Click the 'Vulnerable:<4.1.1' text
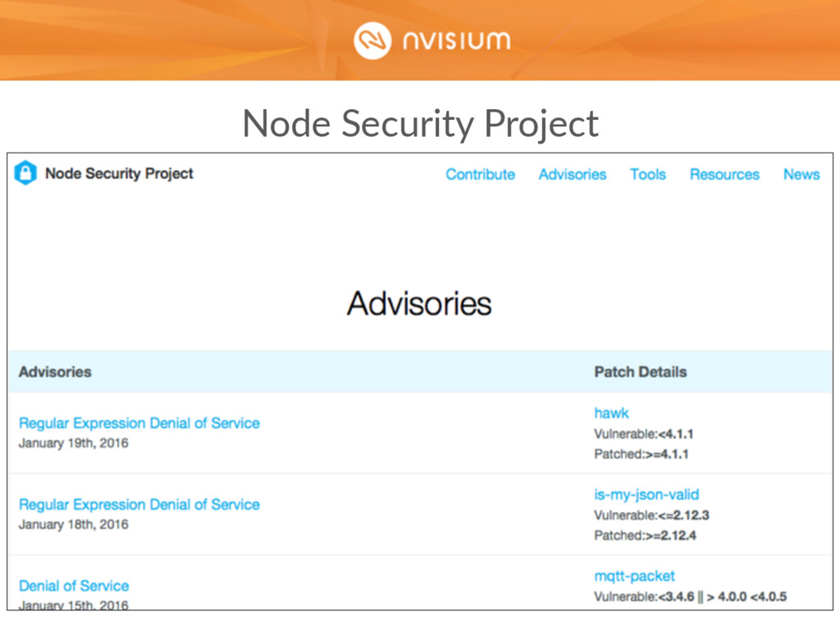Image resolution: width=840 pixels, height=630 pixels. coord(643,434)
